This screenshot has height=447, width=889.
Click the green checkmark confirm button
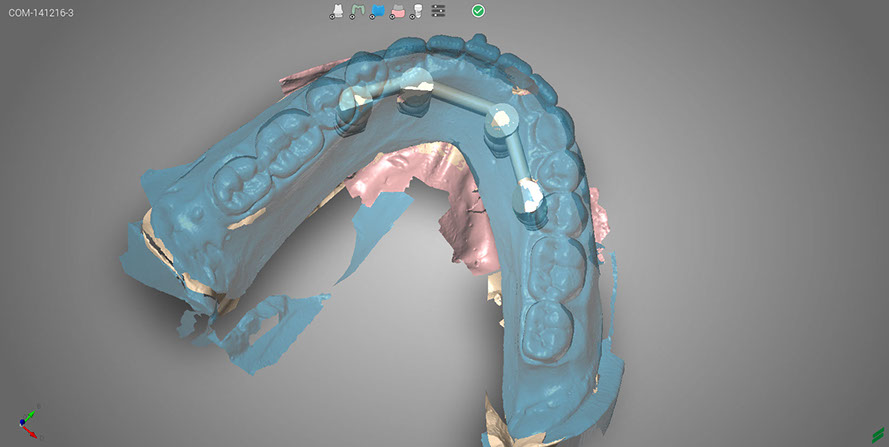pyautogui.click(x=479, y=11)
